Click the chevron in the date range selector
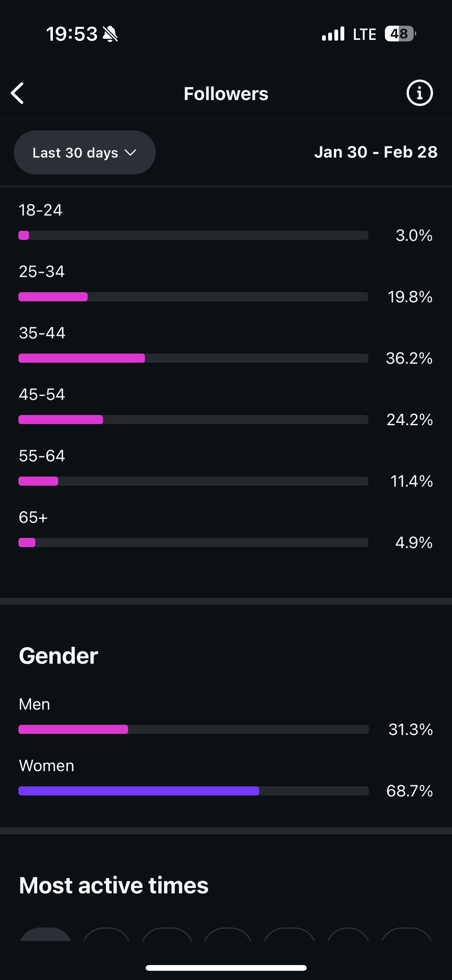Image resolution: width=452 pixels, height=980 pixels. (x=131, y=153)
